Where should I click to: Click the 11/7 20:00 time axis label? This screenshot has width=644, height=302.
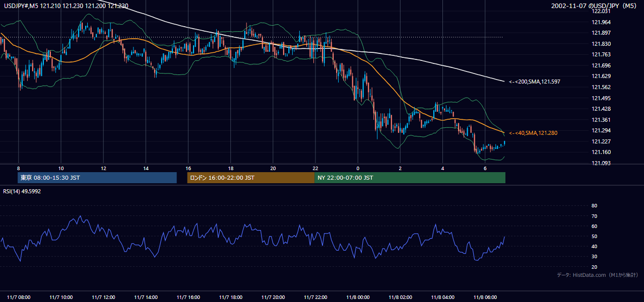[x=273, y=297]
